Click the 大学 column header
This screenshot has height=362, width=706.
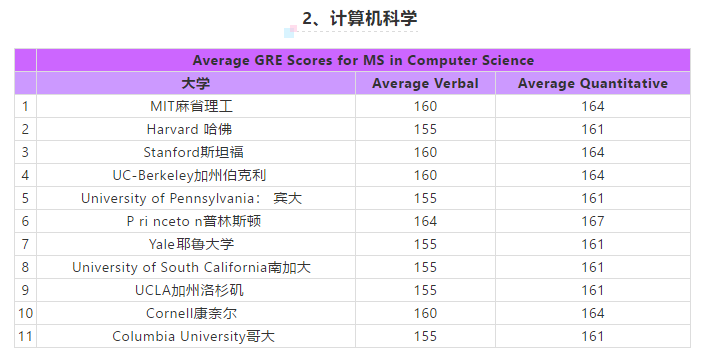coord(196,83)
